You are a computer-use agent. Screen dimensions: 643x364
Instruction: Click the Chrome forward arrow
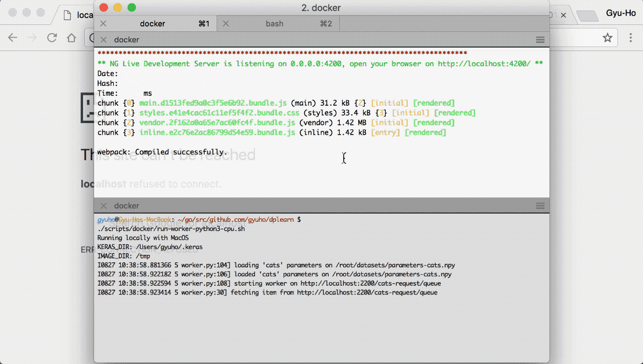click(32, 38)
